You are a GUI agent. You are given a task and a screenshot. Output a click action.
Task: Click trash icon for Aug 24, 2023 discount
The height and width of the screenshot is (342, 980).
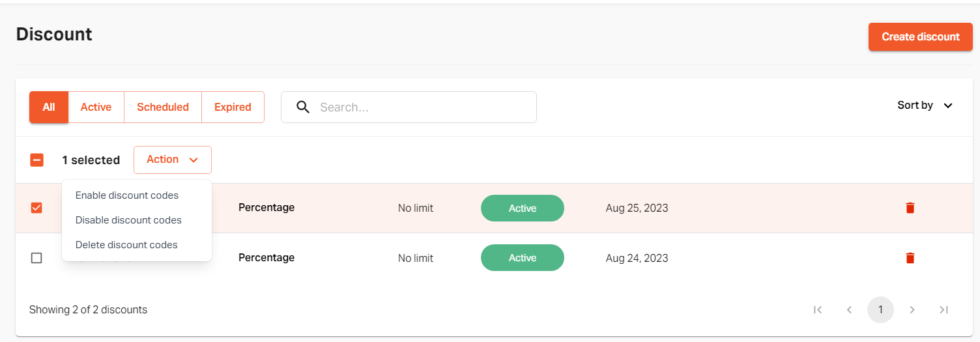[910, 258]
